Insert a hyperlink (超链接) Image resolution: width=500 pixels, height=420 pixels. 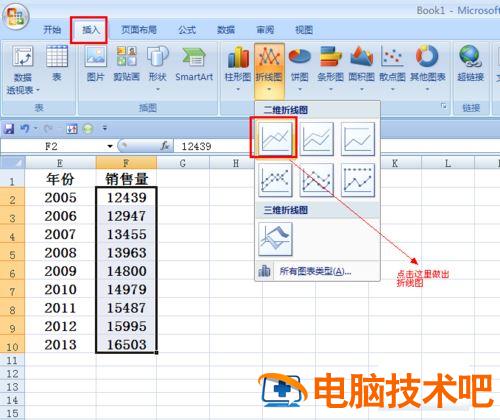point(470,63)
